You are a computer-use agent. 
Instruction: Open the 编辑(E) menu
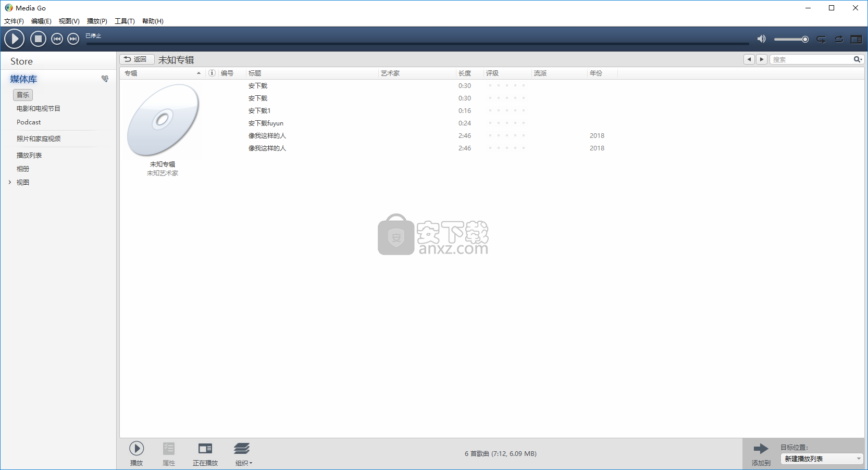pyautogui.click(x=41, y=21)
